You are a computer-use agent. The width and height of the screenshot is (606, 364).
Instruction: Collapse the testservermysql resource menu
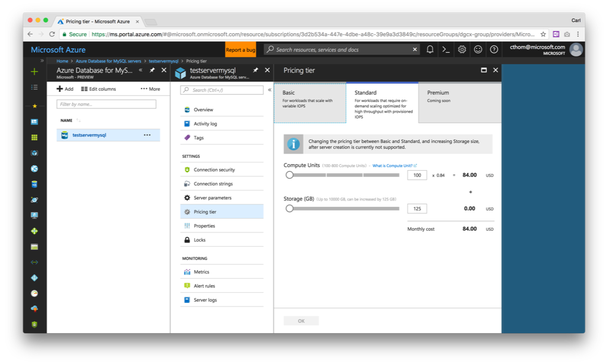click(x=269, y=90)
